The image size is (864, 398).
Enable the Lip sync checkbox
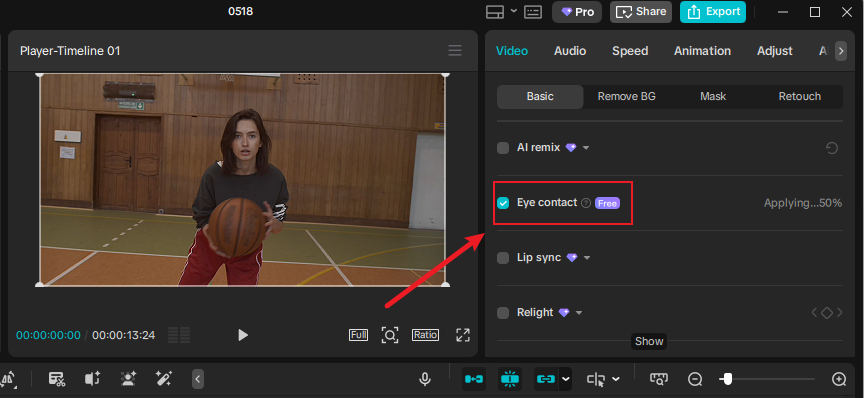[503, 258]
